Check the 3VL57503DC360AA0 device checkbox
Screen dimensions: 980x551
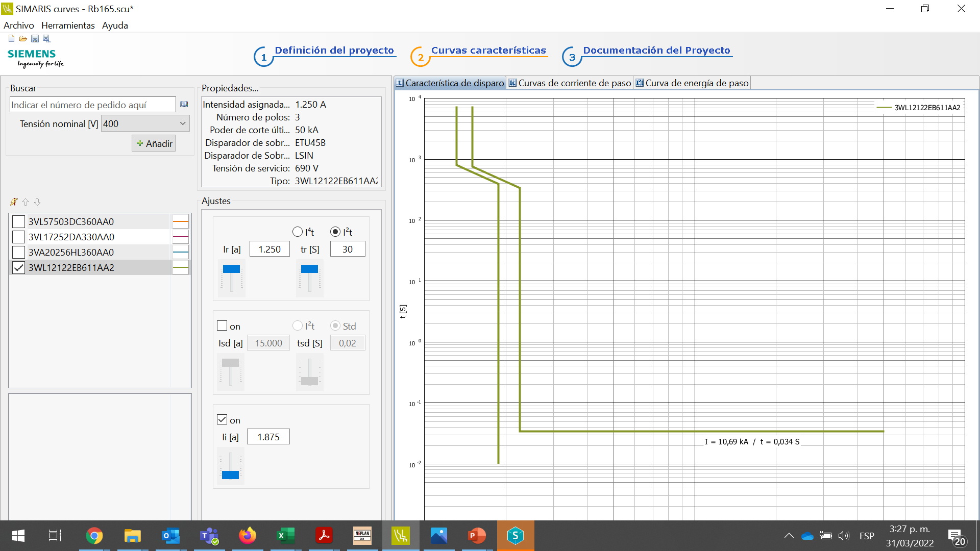tap(18, 221)
